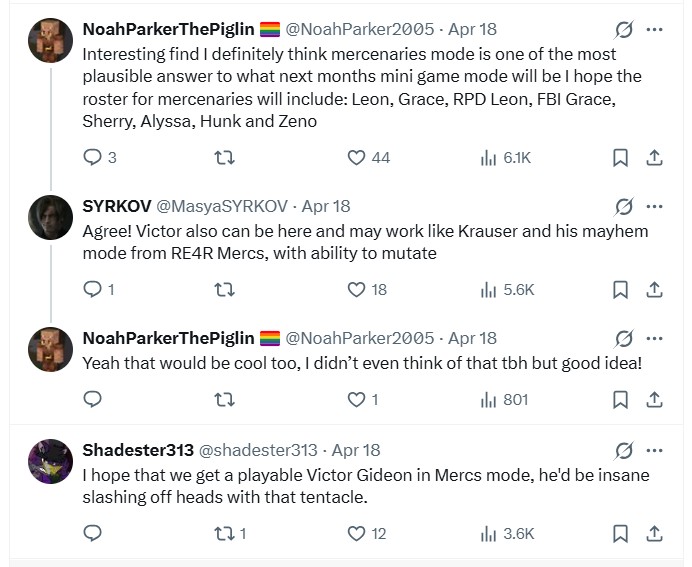The width and height of the screenshot is (692, 567).
Task: Open Grok icon on Shadester313's tweet
Action: click(622, 450)
